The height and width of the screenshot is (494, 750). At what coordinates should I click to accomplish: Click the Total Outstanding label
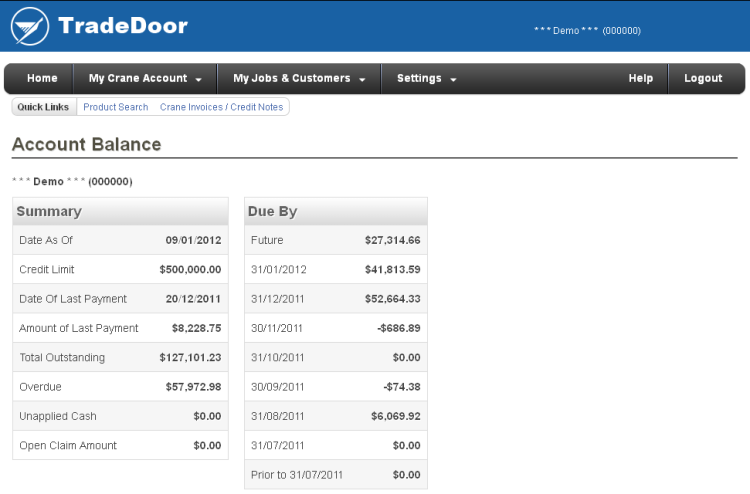62,358
